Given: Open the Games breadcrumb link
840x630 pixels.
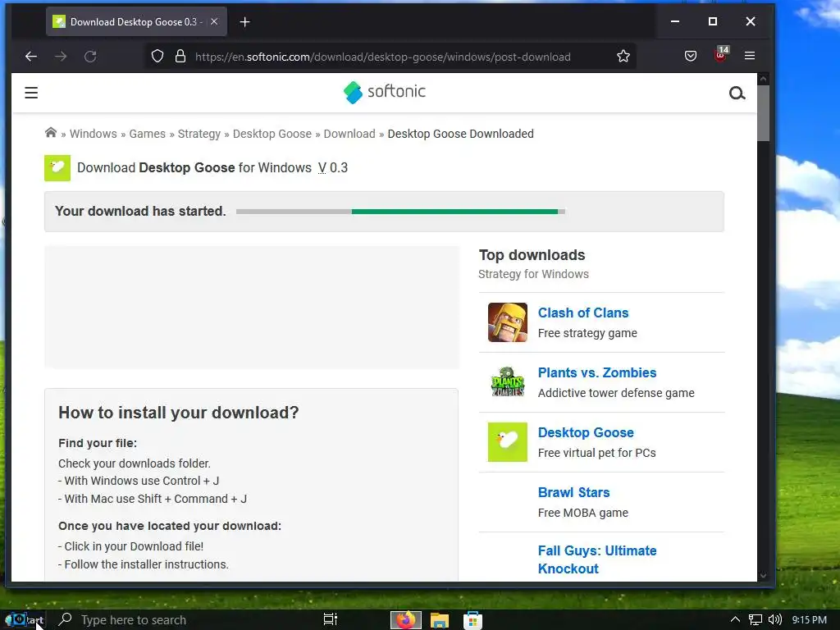Looking at the screenshot, I should point(148,134).
